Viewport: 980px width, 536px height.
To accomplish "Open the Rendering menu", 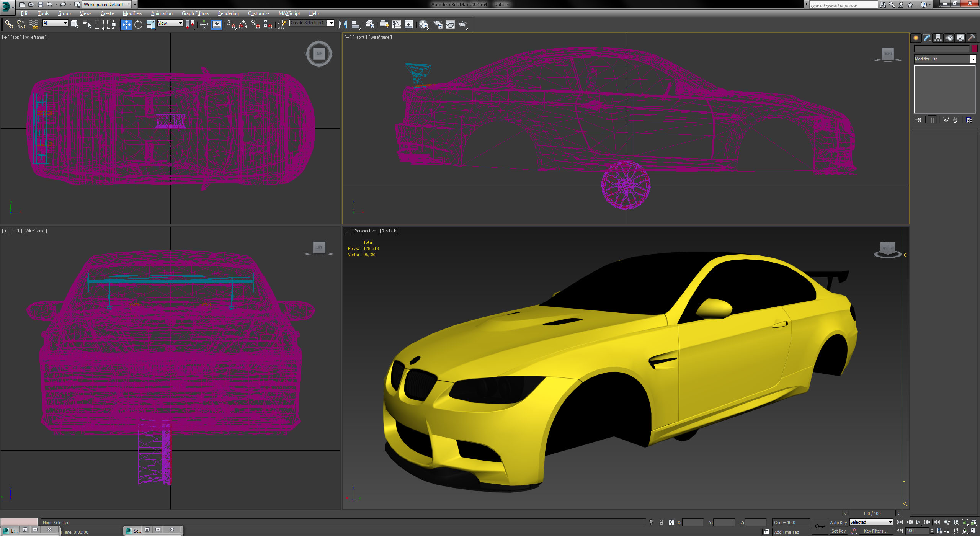I will click(228, 13).
